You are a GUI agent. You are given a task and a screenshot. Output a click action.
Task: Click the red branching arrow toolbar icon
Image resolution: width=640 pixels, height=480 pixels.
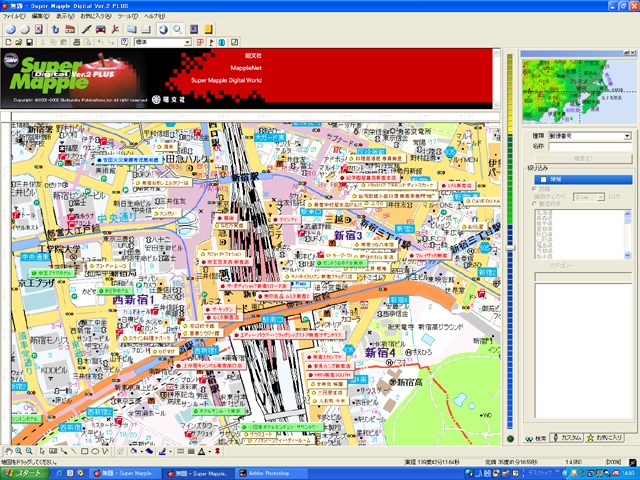pyautogui.click(x=115, y=29)
